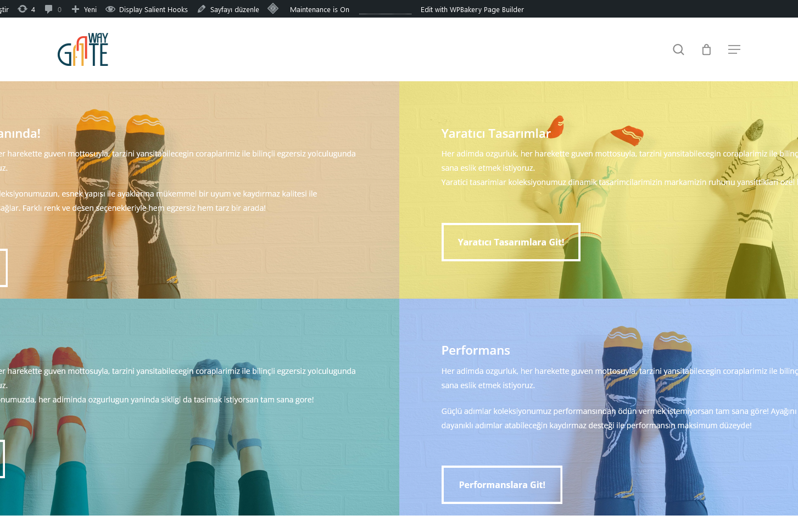Screen dimensions: 798x532
Task: Click the Performans heading
Action: pyautogui.click(x=476, y=350)
